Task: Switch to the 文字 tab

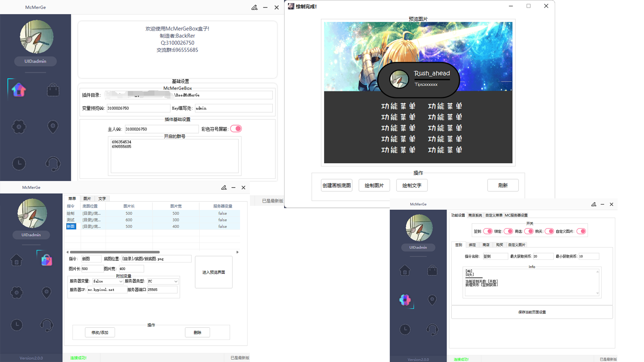Action: (x=102, y=199)
